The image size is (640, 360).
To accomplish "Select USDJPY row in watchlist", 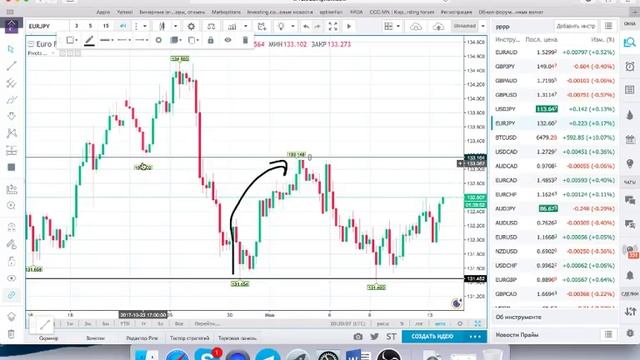I will tap(555, 109).
